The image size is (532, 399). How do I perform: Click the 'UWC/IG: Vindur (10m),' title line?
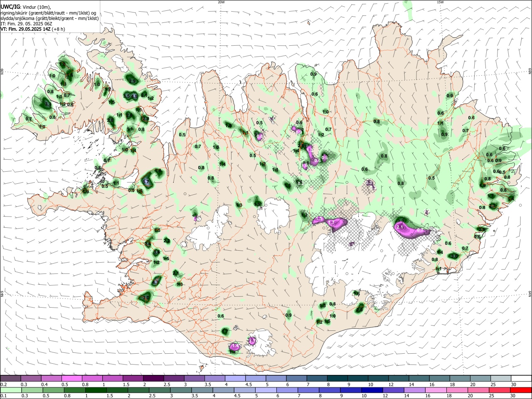point(25,7)
